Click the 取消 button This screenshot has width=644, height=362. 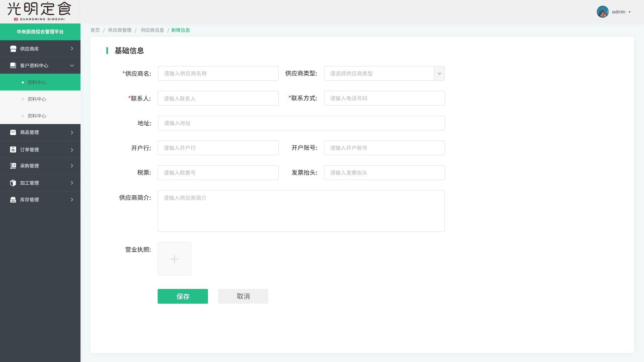243,296
